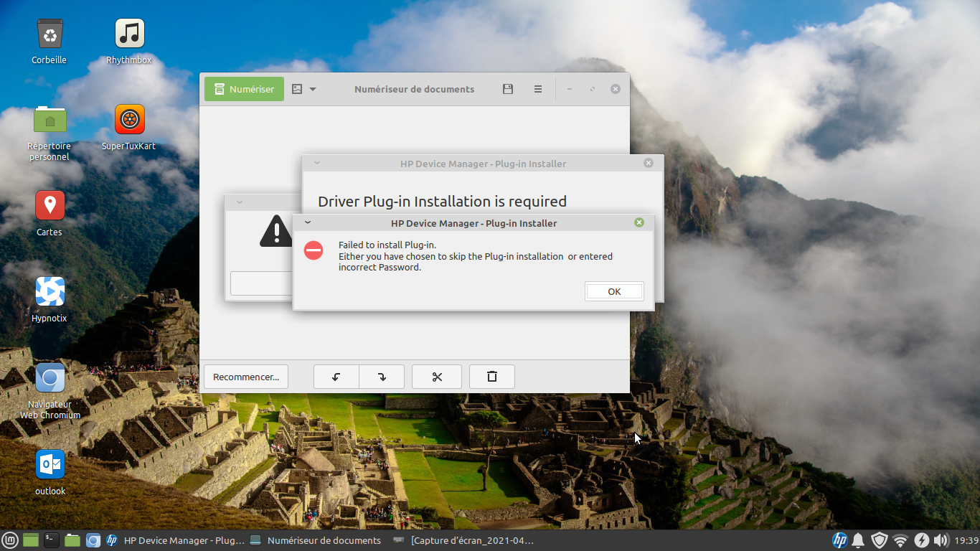The image size is (980, 551).
Task: Open the Hypnotix desktop shortcut
Action: (x=50, y=292)
